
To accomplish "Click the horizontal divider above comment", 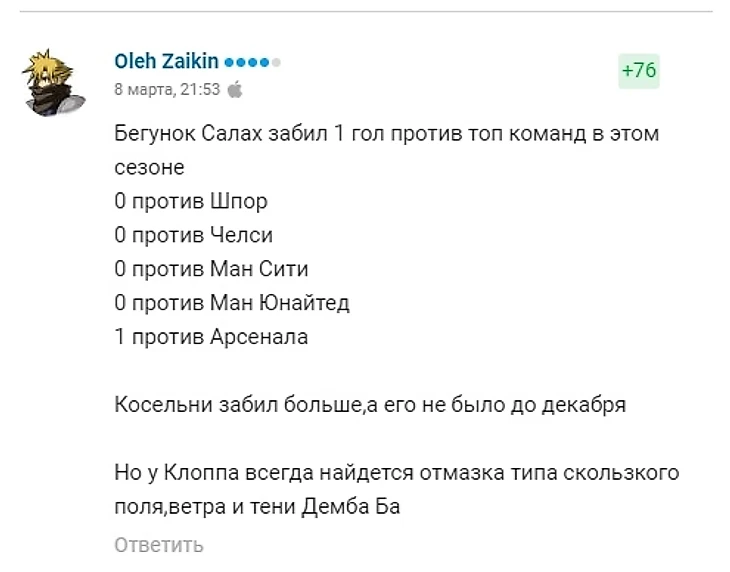I will coord(366,11).
